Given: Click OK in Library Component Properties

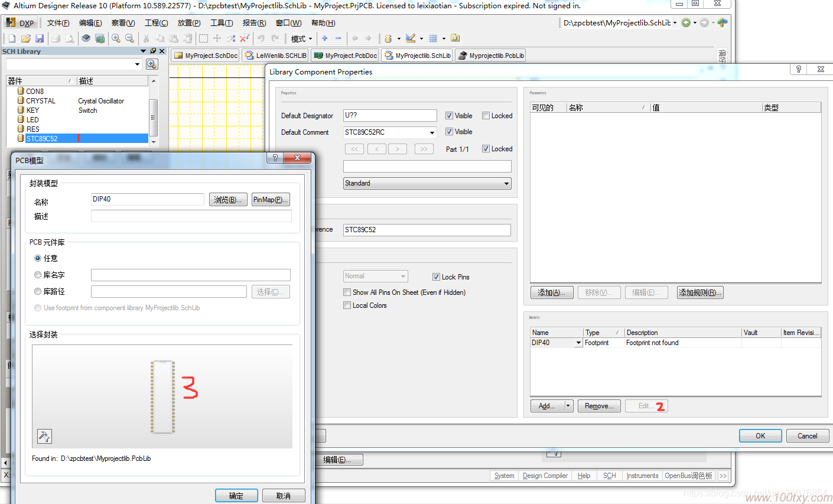Looking at the screenshot, I should coord(761,436).
